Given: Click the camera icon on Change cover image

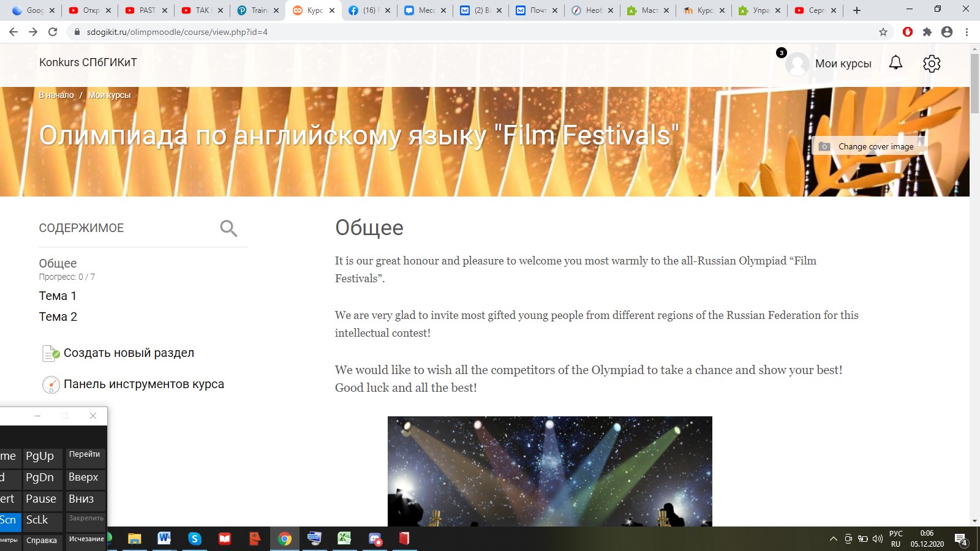Looking at the screenshot, I should click(x=824, y=146).
